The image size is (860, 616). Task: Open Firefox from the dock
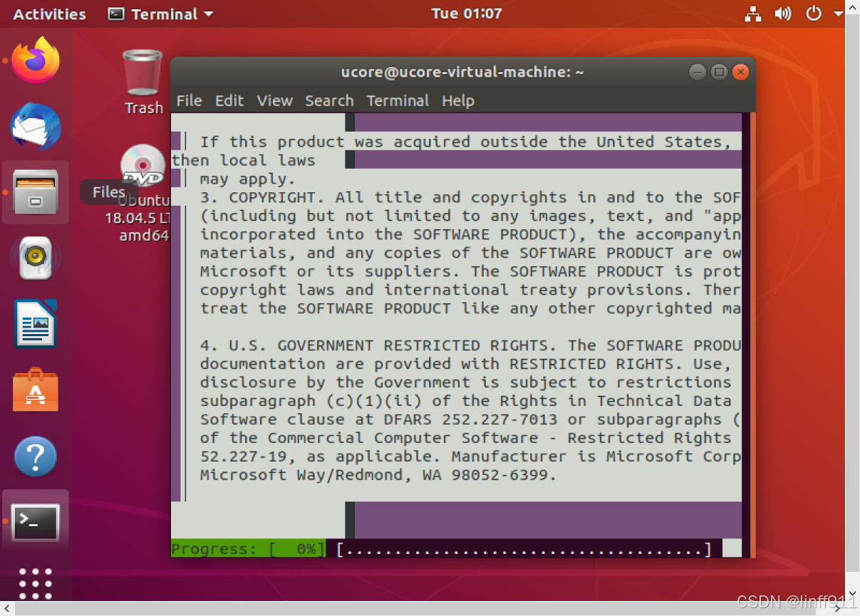coord(36,61)
